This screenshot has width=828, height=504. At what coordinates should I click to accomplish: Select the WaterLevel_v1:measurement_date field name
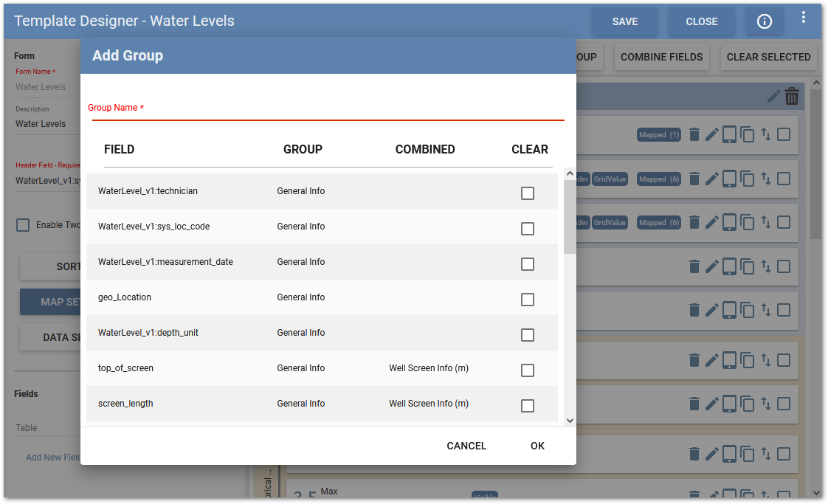point(165,262)
